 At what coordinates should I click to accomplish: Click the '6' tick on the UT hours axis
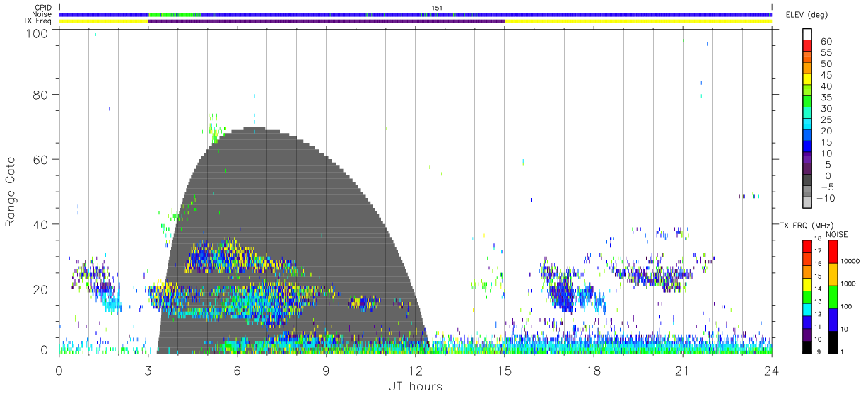point(237,370)
